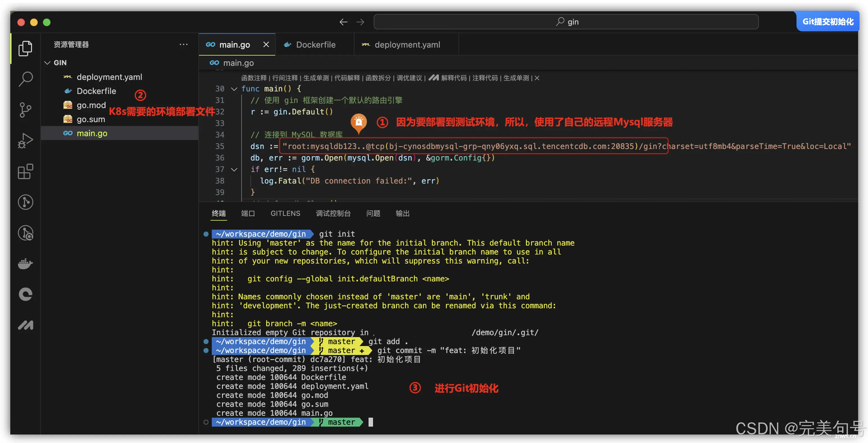The width and height of the screenshot is (868, 443).
Task: Click the git add . command in terminal
Action: pyautogui.click(x=388, y=341)
